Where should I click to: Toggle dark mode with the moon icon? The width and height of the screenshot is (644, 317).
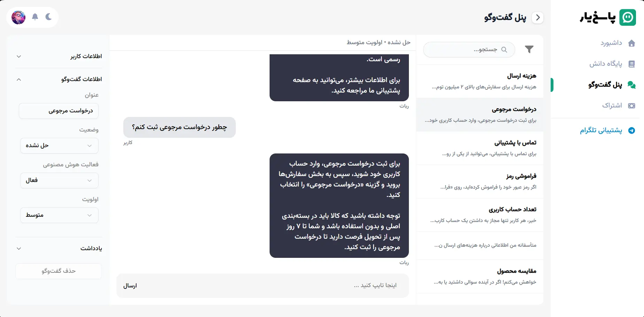click(49, 17)
